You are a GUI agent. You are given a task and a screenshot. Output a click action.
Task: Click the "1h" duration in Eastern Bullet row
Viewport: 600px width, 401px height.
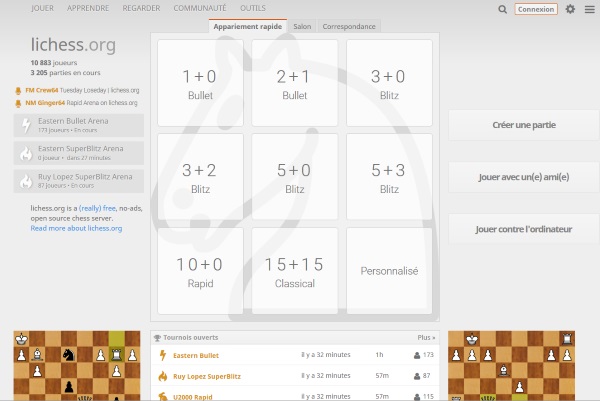pos(379,355)
